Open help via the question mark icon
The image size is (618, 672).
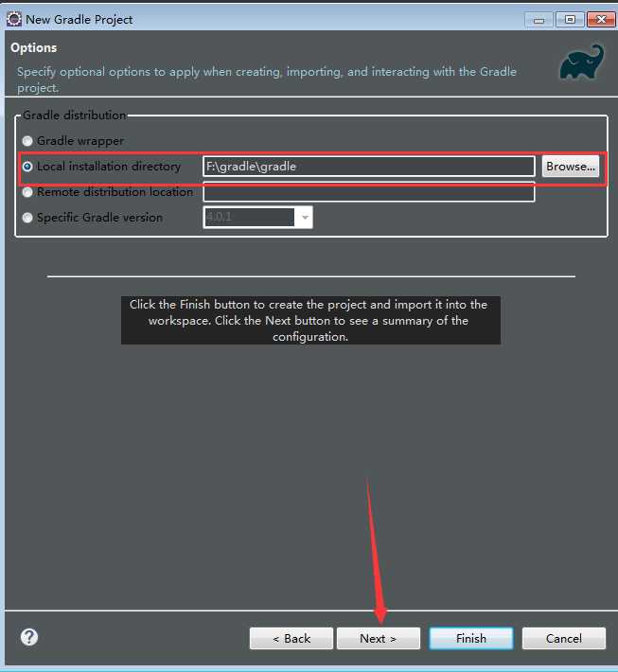coord(29,637)
